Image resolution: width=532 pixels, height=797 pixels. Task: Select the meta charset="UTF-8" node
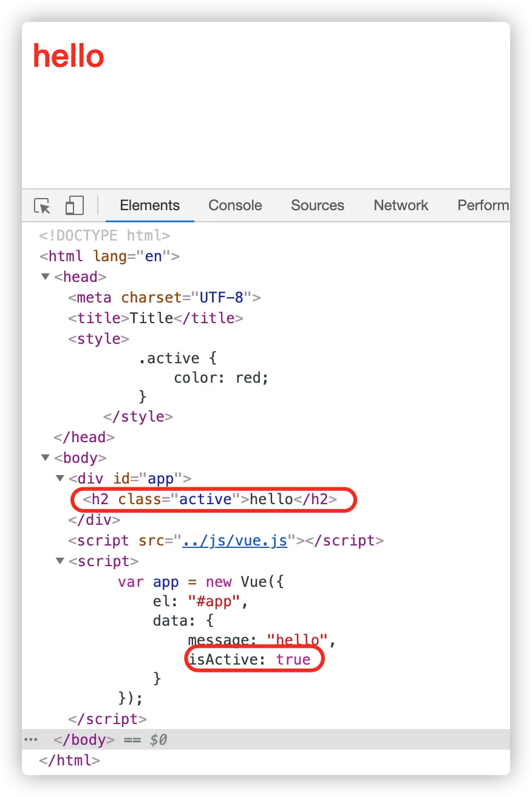click(x=165, y=298)
